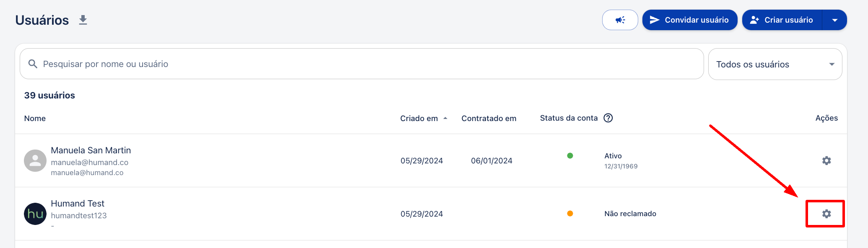Focus the Pesquisar por nome search field
The width and height of the screenshot is (868, 248).
point(361,64)
